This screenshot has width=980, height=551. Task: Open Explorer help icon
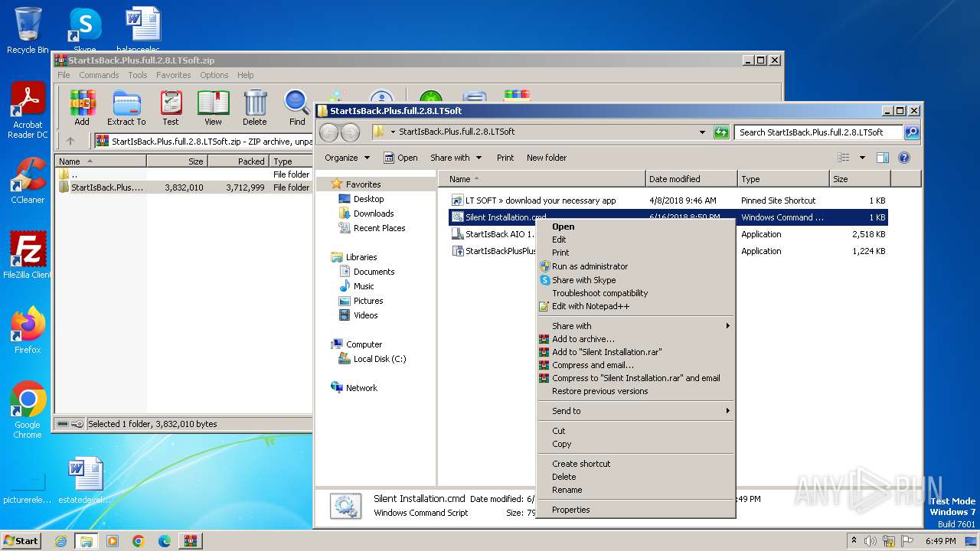point(904,158)
